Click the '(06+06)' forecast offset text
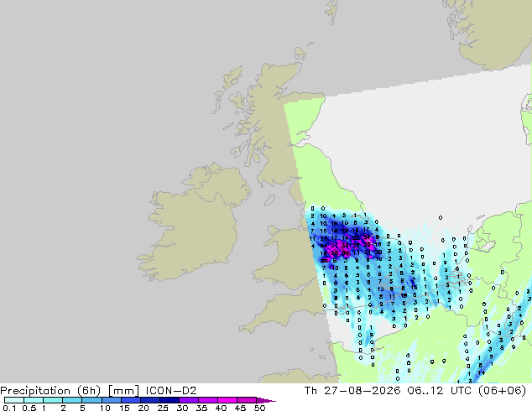Screen dimensions: 532x411 click(x=503, y=390)
